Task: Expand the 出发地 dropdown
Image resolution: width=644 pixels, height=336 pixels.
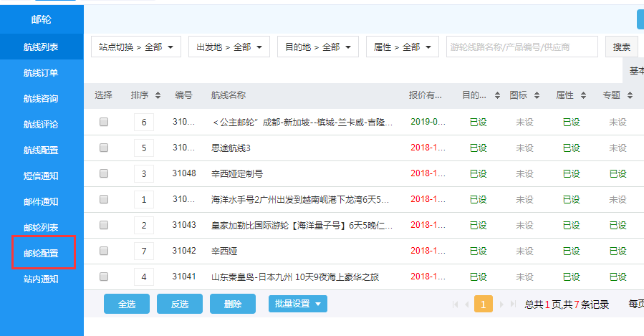Action: pos(229,47)
